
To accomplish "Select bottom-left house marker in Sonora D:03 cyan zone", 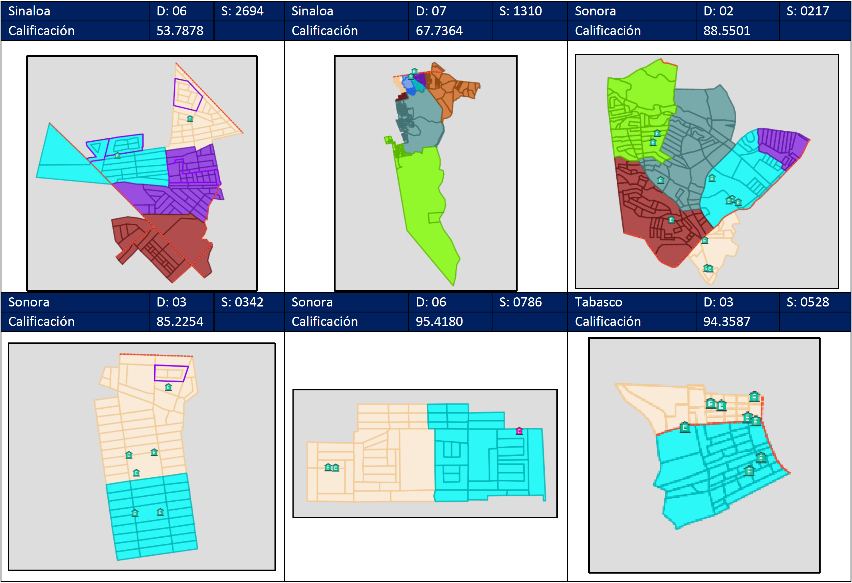I will point(134,512).
